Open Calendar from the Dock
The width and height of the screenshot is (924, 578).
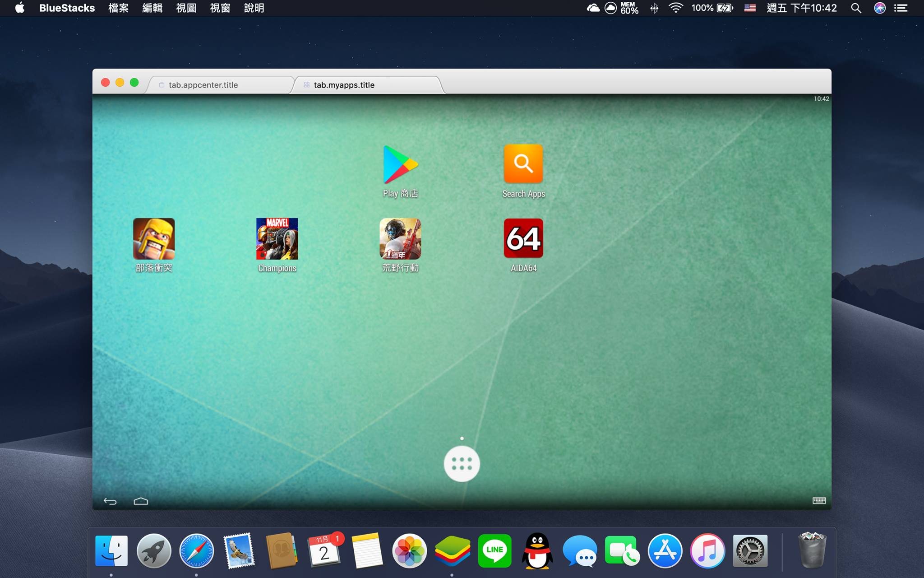324,550
